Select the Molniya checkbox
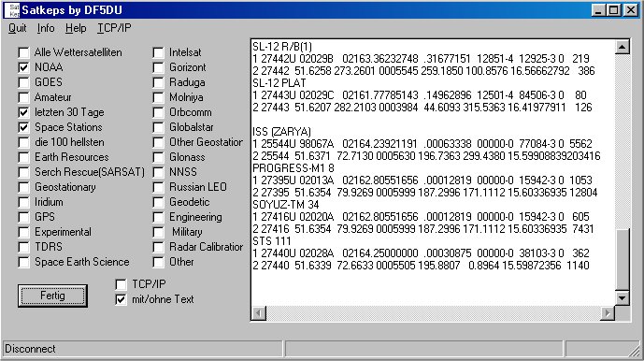This screenshot has height=361, width=644. click(158, 97)
